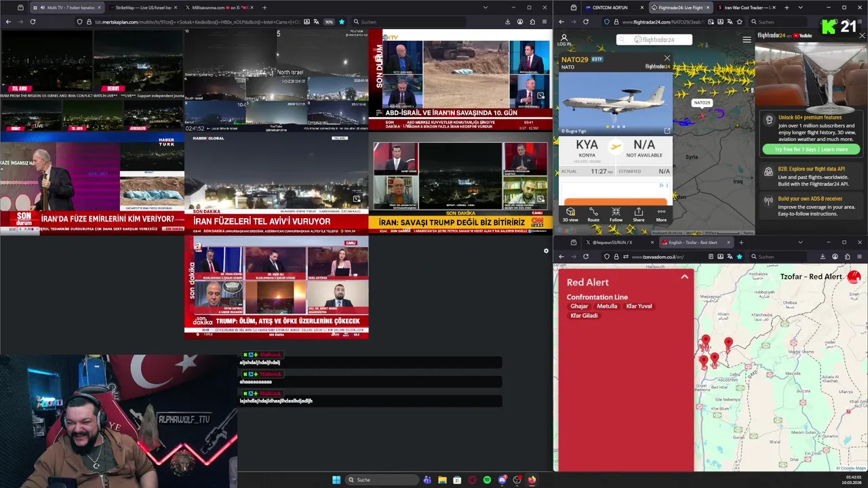The image size is (868, 488).
Task: Open new tab in Flightradar24 window
Action: tap(787, 7)
